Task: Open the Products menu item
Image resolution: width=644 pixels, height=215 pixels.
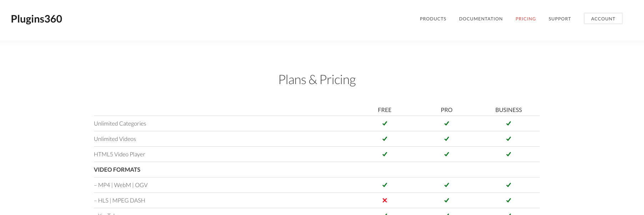Action: click(x=433, y=19)
